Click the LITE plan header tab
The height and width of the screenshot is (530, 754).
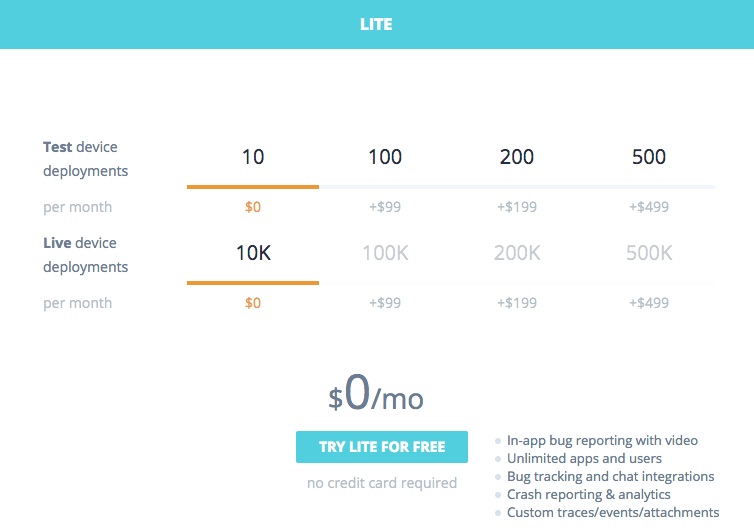click(x=376, y=24)
